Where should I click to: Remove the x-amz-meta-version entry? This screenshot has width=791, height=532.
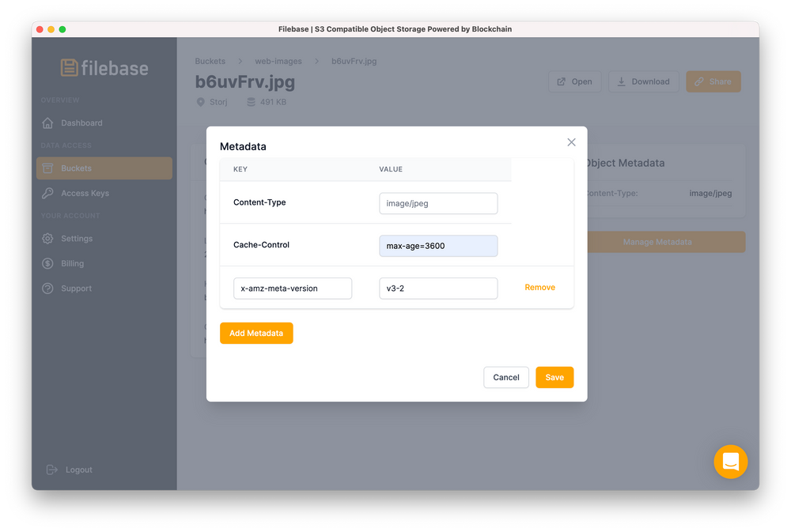[539, 288]
